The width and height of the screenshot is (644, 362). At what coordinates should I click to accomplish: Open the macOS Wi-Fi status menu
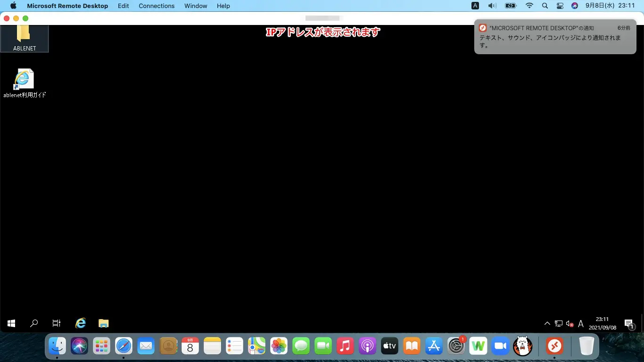[529, 6]
